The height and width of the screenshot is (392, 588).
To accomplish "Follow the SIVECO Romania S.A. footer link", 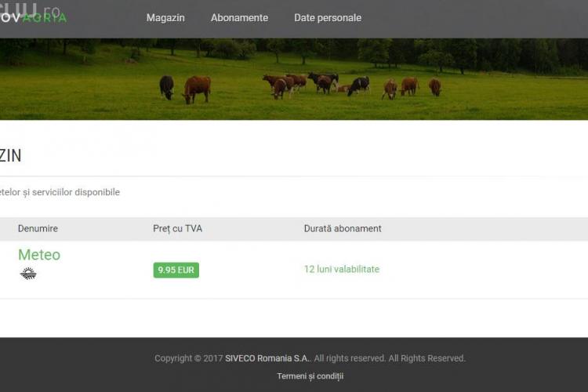I will [x=267, y=358].
